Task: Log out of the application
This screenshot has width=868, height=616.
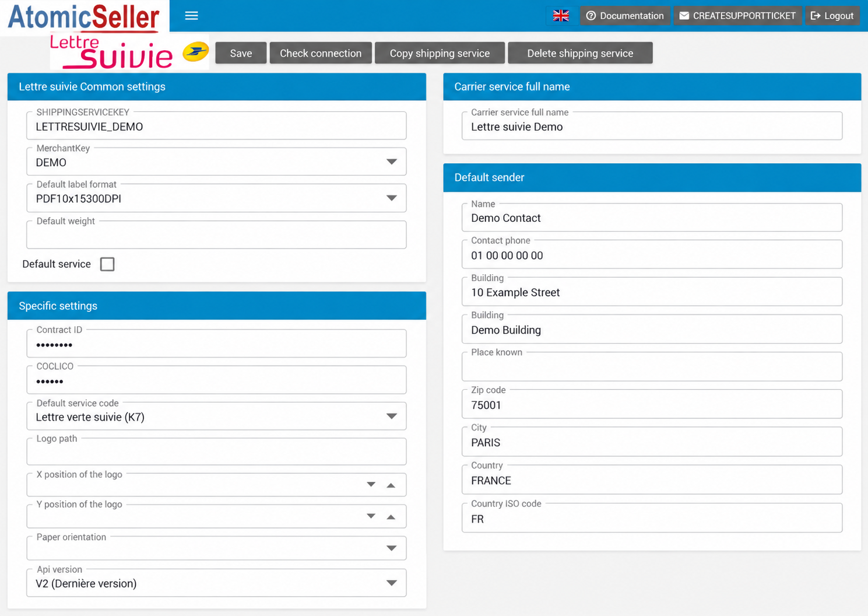Action: click(x=832, y=16)
